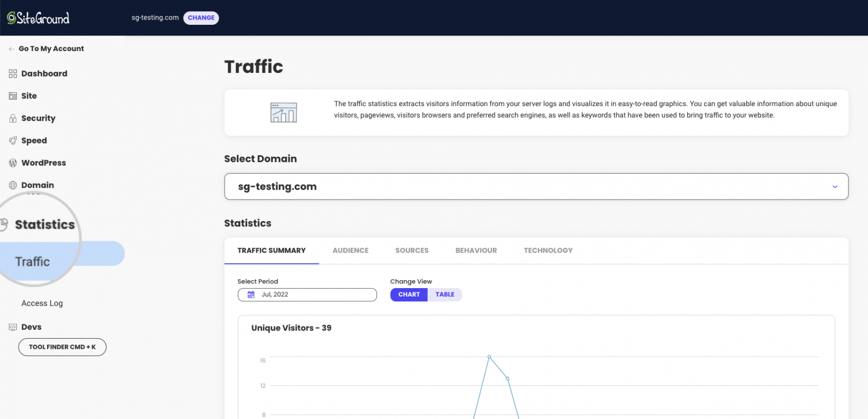Switch to the Sources tab
This screenshot has width=868, height=419.
click(412, 251)
